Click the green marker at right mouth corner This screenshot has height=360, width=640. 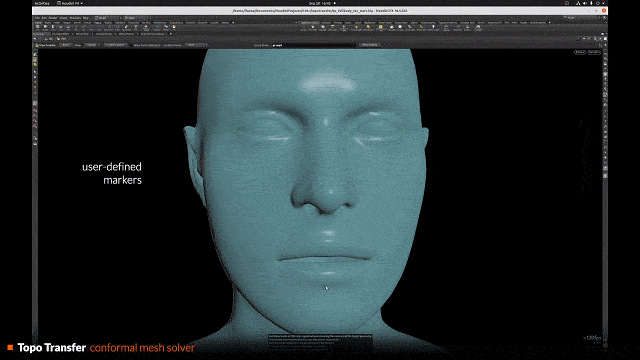[373, 259]
